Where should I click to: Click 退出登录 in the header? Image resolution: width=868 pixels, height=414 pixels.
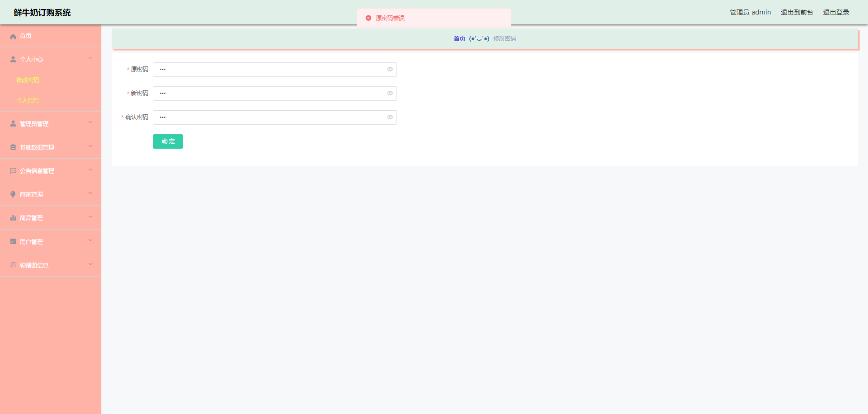(836, 12)
